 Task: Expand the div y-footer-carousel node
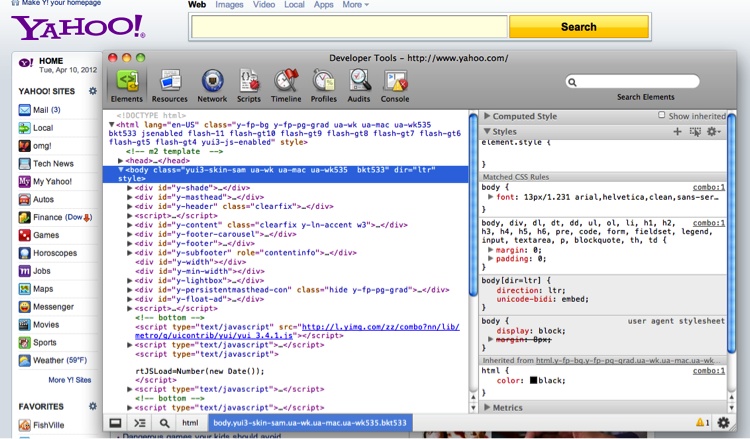pyautogui.click(x=130, y=234)
